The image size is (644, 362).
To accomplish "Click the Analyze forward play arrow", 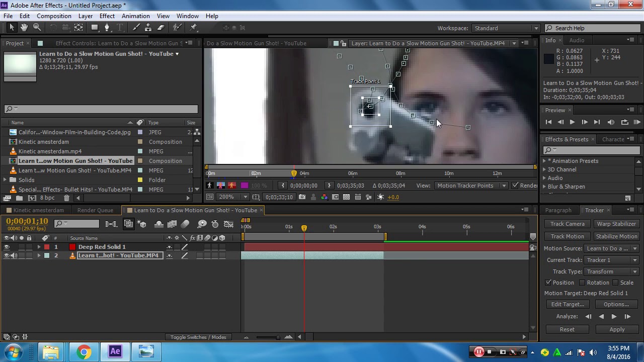I will [614, 317].
